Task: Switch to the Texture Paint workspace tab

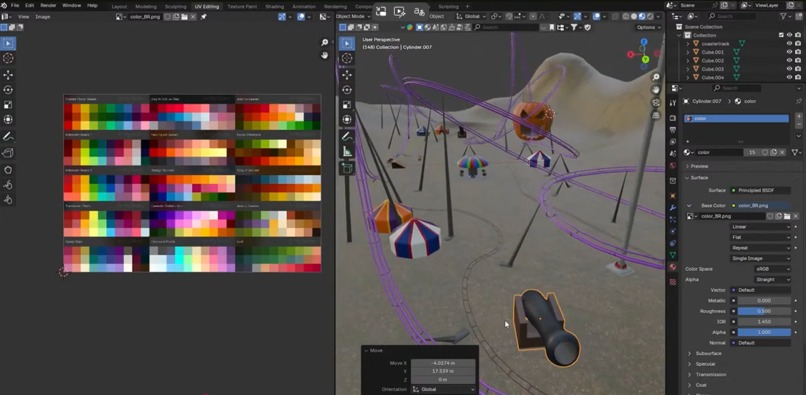Action: [x=242, y=6]
